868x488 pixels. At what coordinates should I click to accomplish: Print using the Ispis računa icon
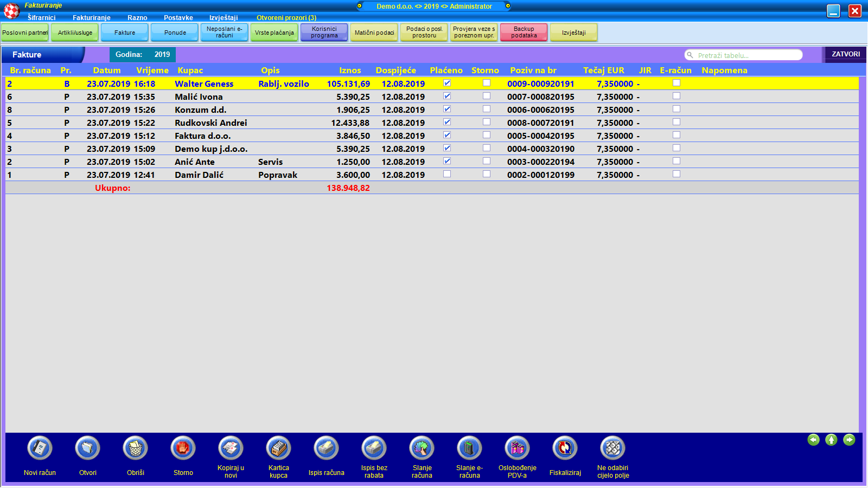326,448
